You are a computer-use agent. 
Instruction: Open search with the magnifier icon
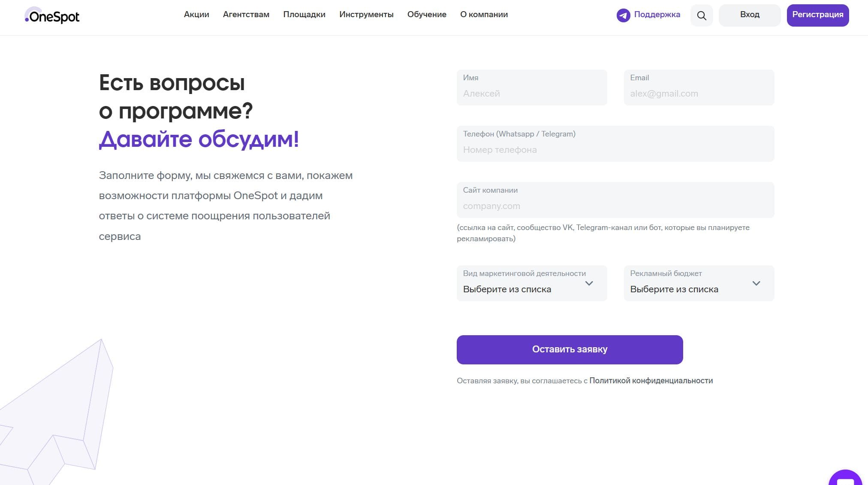tap(701, 15)
